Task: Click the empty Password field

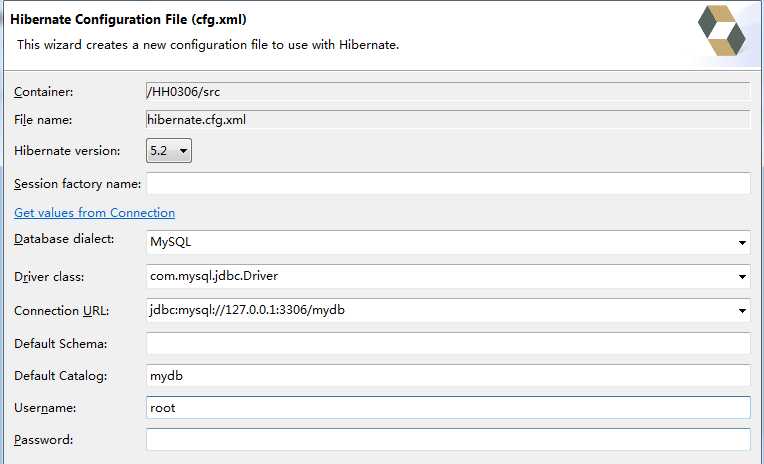Action: pyautogui.click(x=448, y=440)
